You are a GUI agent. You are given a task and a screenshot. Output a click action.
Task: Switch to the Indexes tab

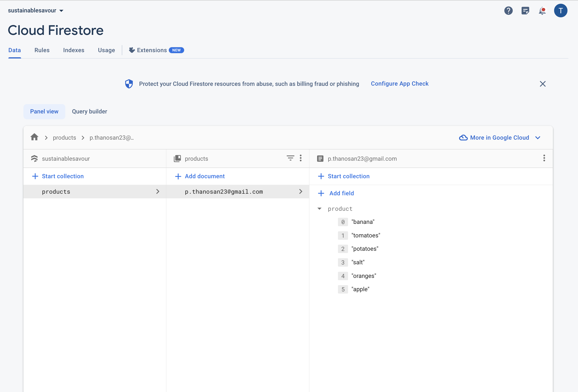[74, 50]
